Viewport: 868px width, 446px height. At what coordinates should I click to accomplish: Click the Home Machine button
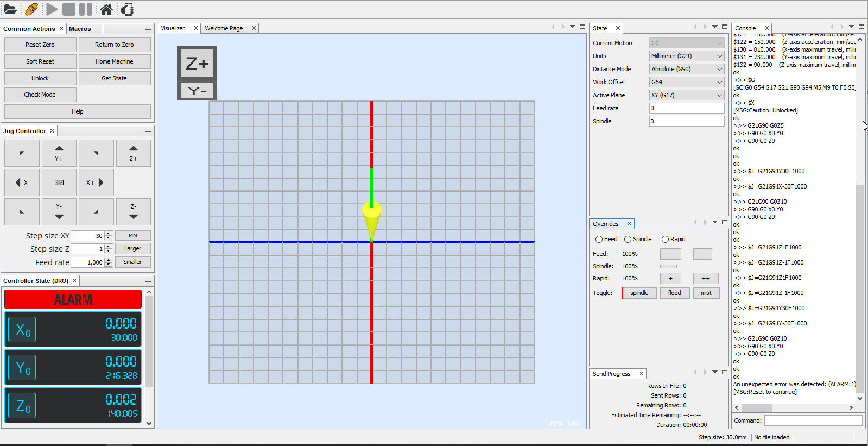pyautogui.click(x=115, y=61)
